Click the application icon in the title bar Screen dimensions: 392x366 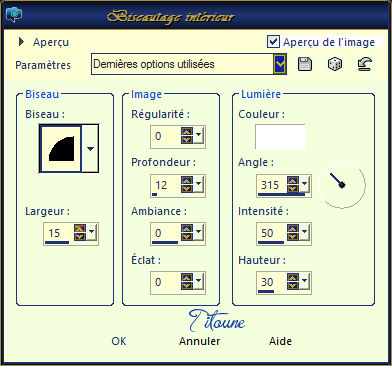(x=14, y=14)
